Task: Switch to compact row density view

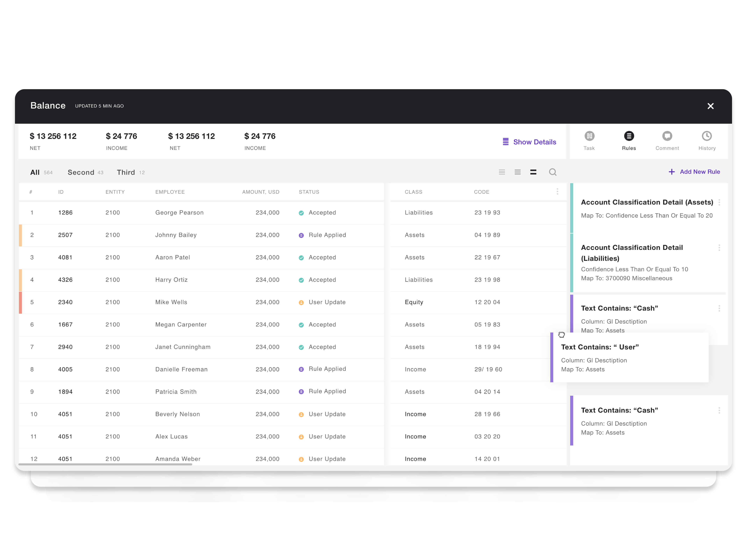Action: 502,172
